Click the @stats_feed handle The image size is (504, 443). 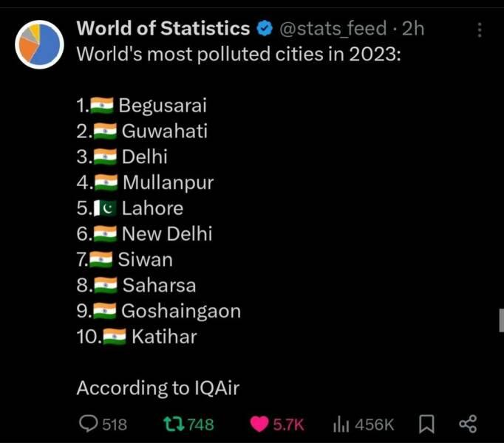click(332, 29)
